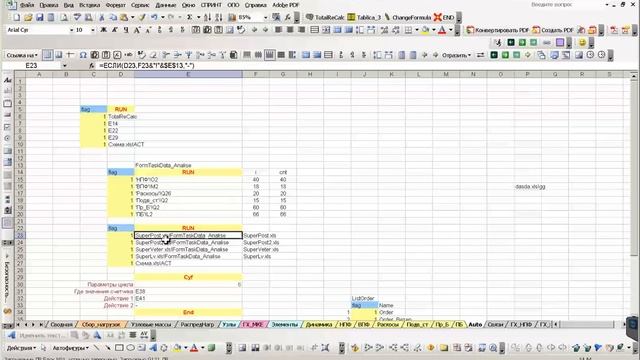
Task: Toggle left text alignment
Action: [278, 30]
